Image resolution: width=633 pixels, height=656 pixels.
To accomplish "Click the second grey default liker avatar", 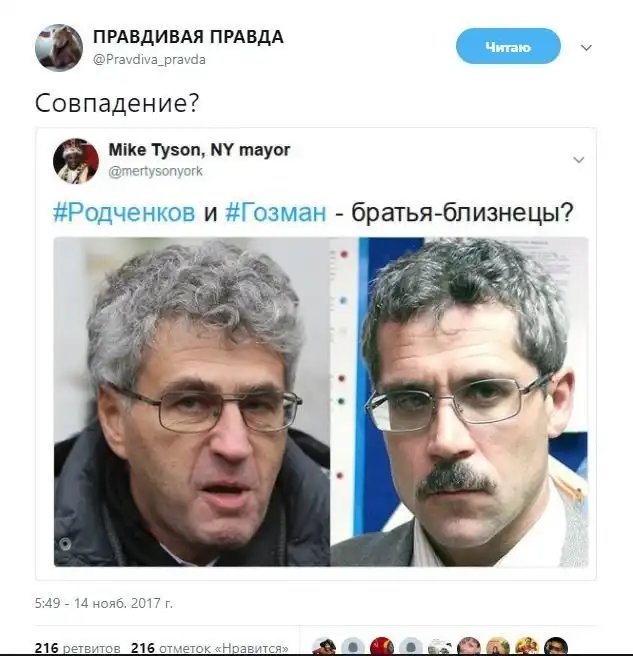I will click(411, 647).
